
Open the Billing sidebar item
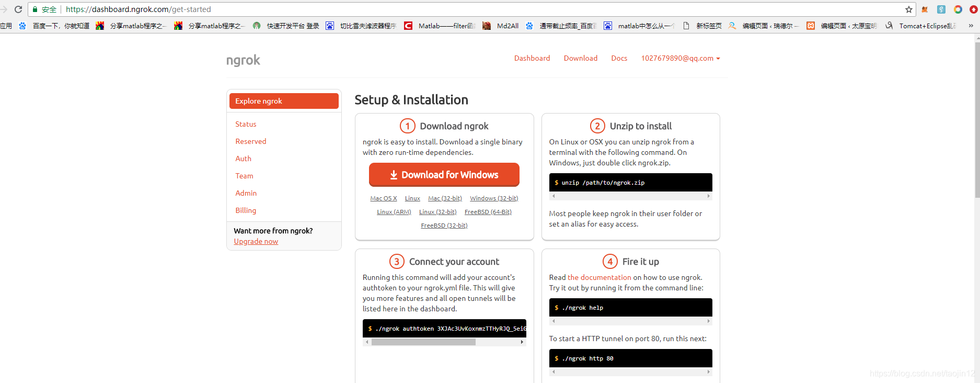246,210
